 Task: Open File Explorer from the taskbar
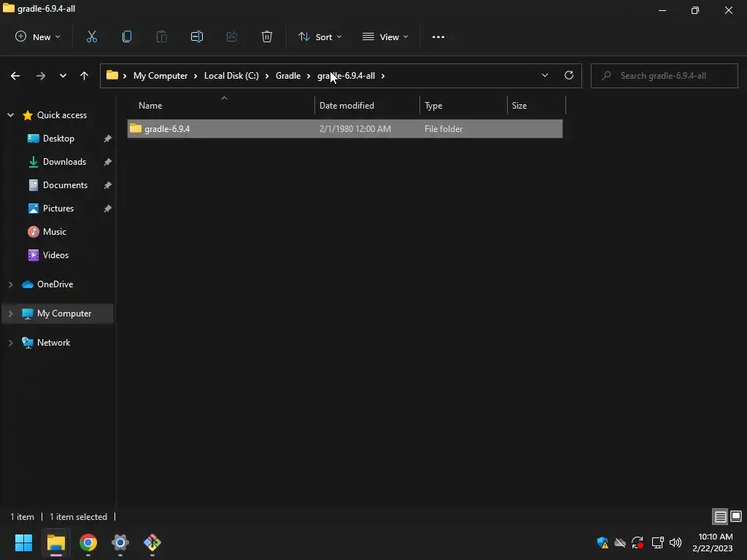(55, 542)
